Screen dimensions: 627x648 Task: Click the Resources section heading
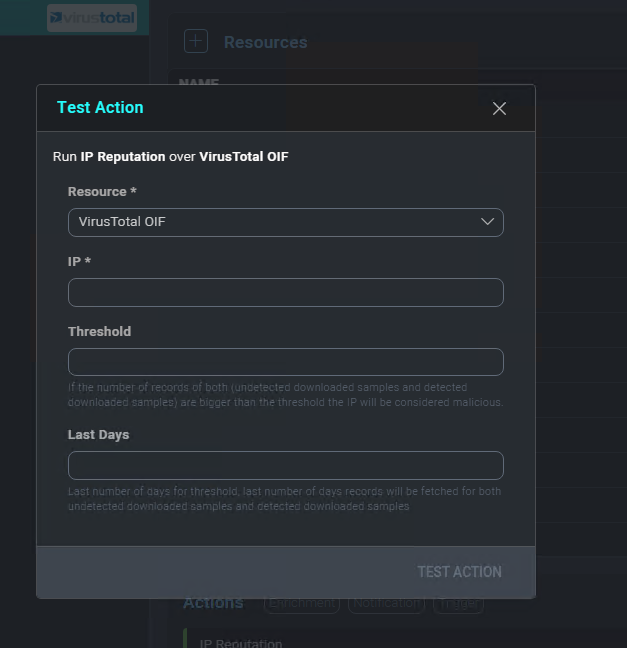point(265,42)
